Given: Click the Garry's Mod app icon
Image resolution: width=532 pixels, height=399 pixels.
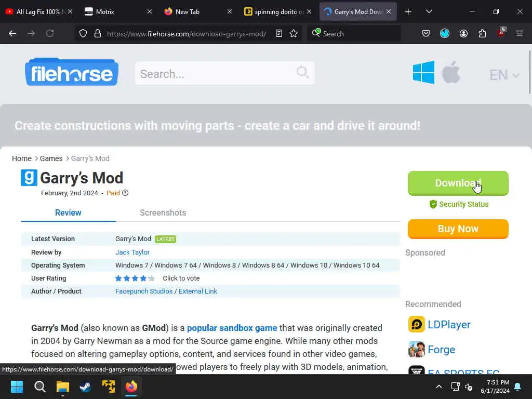Looking at the screenshot, I should click(29, 178).
